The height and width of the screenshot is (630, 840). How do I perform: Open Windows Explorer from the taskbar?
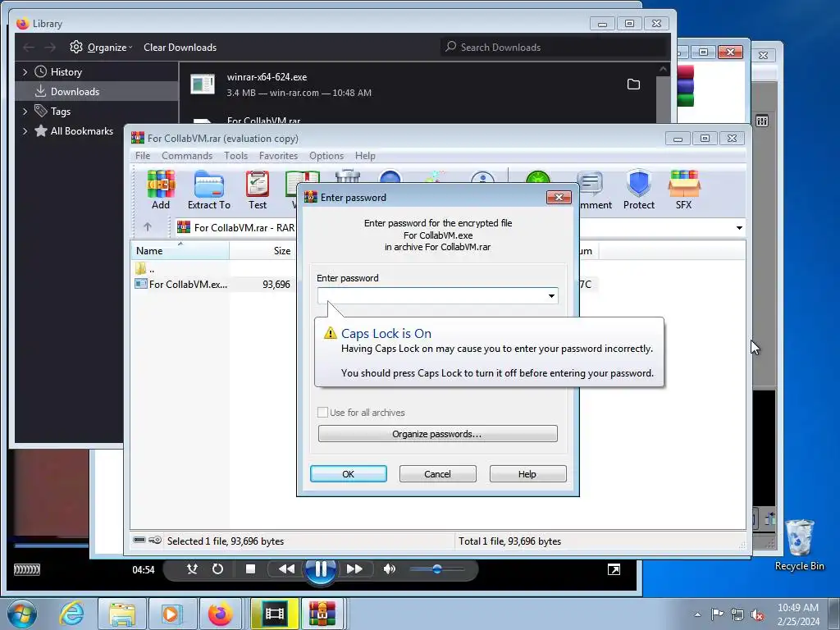(x=121, y=614)
